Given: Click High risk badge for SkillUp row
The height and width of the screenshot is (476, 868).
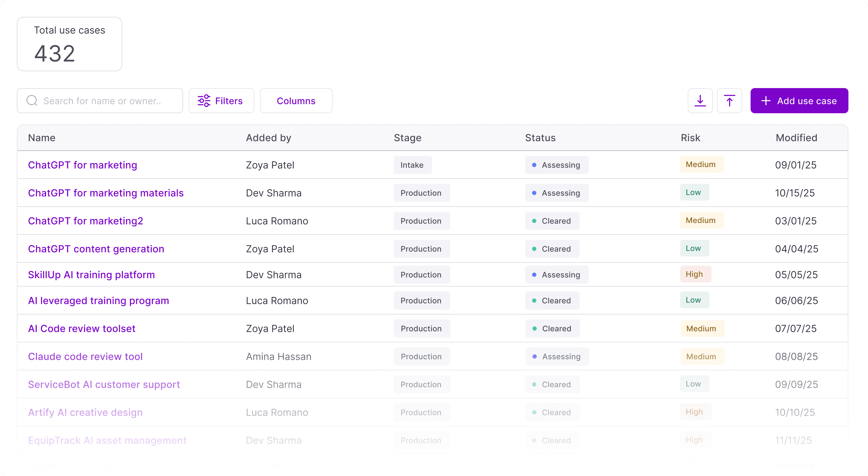Looking at the screenshot, I should click(x=695, y=274).
